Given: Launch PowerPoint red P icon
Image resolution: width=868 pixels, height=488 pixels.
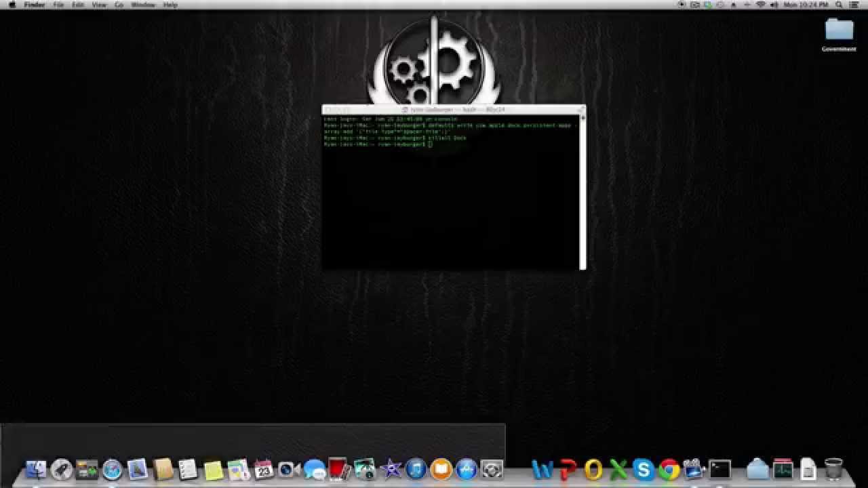Looking at the screenshot, I should [x=568, y=469].
